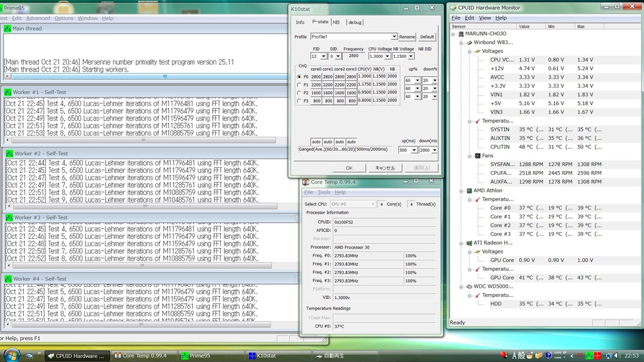Screen dimensions: 644x362
Task: Switch to the Info tab in K10stat
Action: [x=300, y=23]
